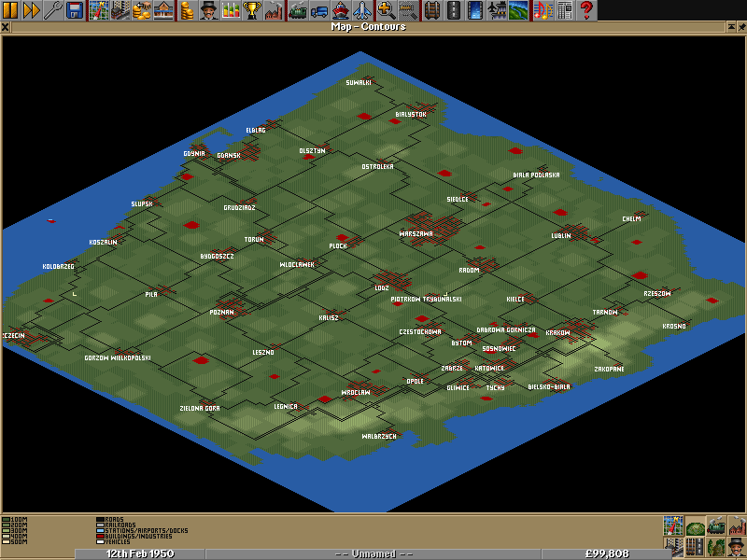This screenshot has height=560, width=747.
Task: Switch map to vehicles view
Action: click(716, 525)
